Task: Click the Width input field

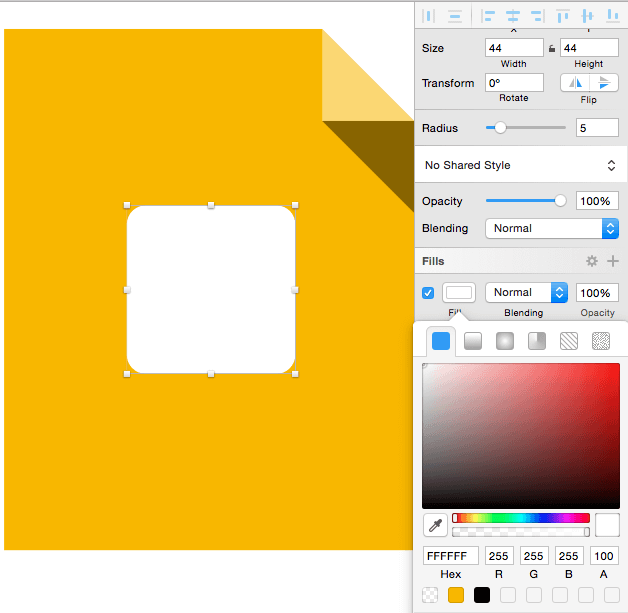Action: (x=514, y=48)
